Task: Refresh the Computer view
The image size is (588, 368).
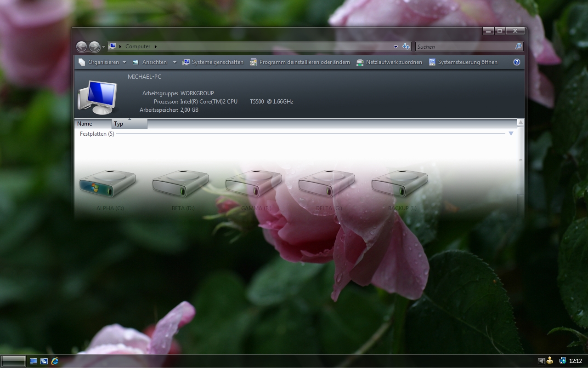Action: (406, 46)
